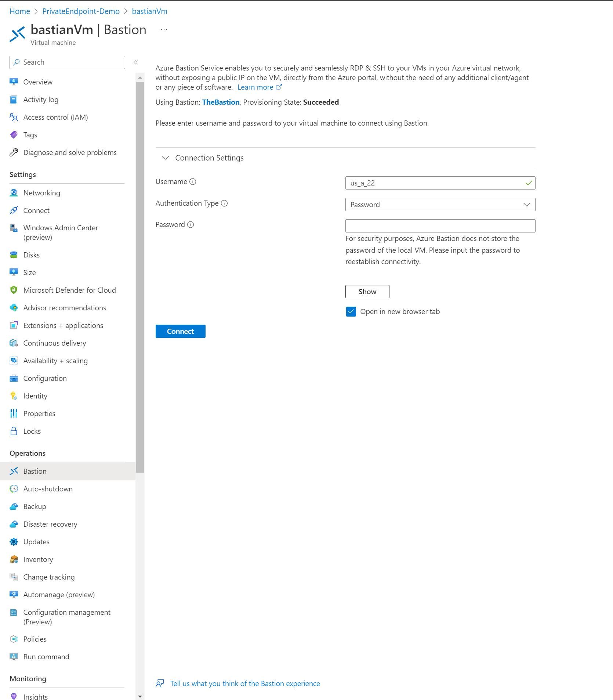Screen dimensions: 613x700
Task: Focus the Username input field
Action: tap(440, 183)
